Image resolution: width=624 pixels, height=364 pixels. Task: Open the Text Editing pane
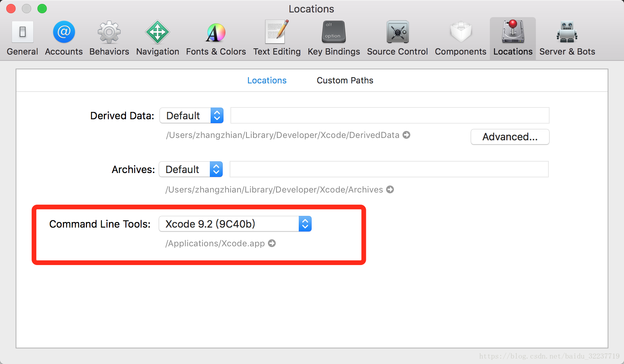tap(277, 38)
